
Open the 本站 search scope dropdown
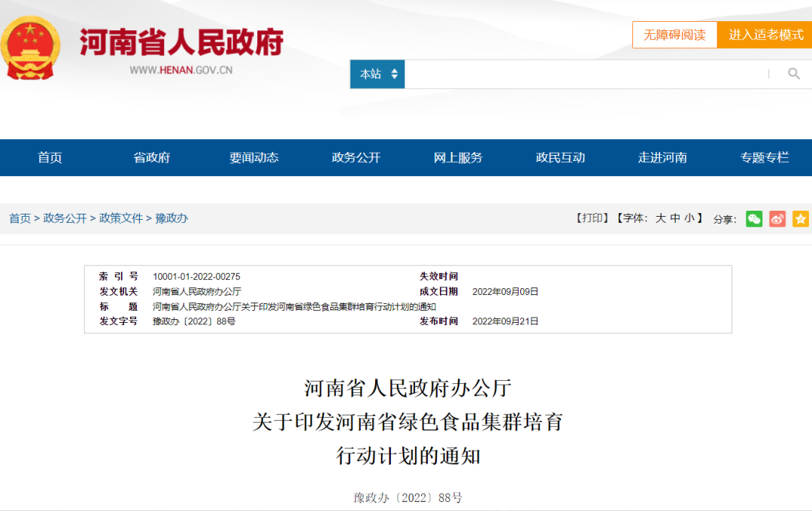click(x=377, y=74)
